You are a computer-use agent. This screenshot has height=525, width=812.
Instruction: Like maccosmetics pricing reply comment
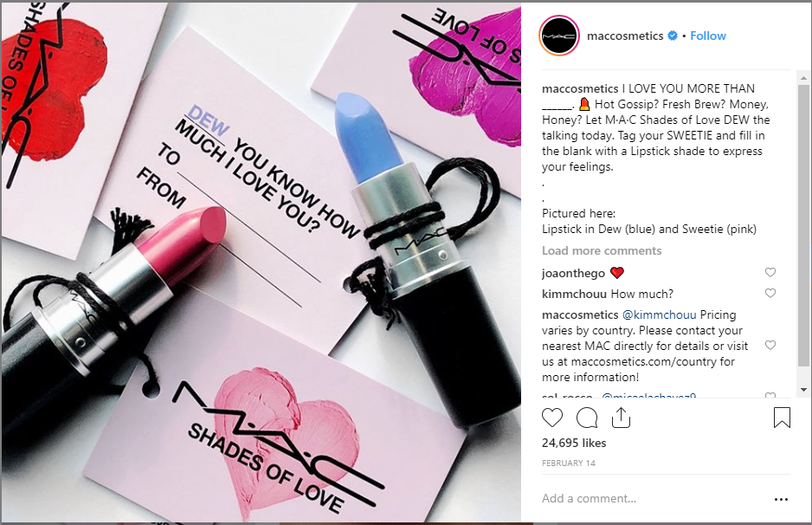[770, 345]
